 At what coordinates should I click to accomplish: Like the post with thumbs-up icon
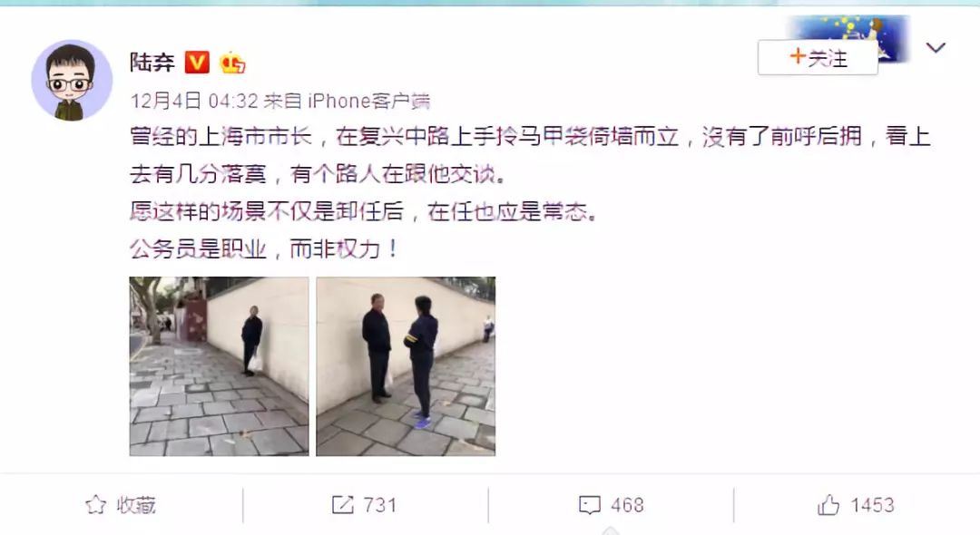(x=828, y=504)
